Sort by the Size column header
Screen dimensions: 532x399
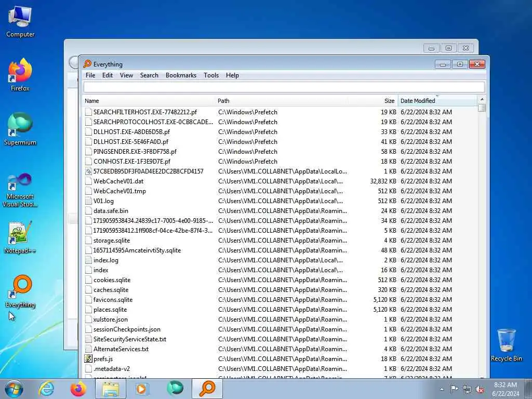pyautogui.click(x=373, y=101)
